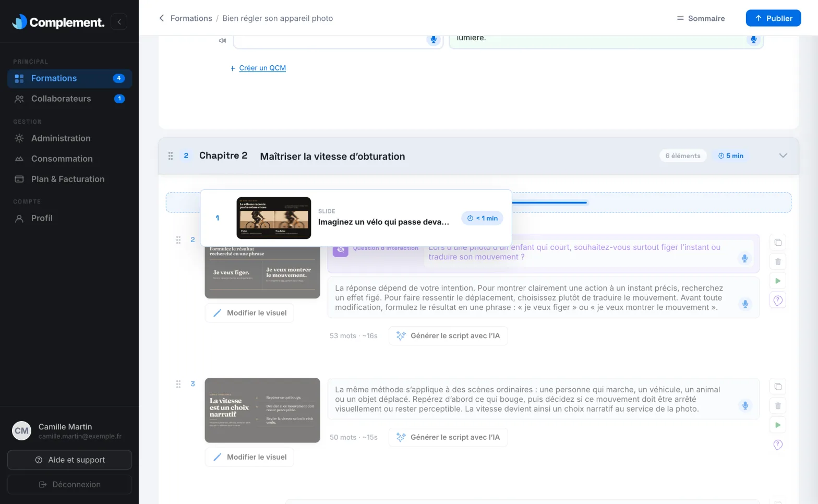Click microphone in the 'La même méthode' script
818x504 pixels.
point(745,405)
